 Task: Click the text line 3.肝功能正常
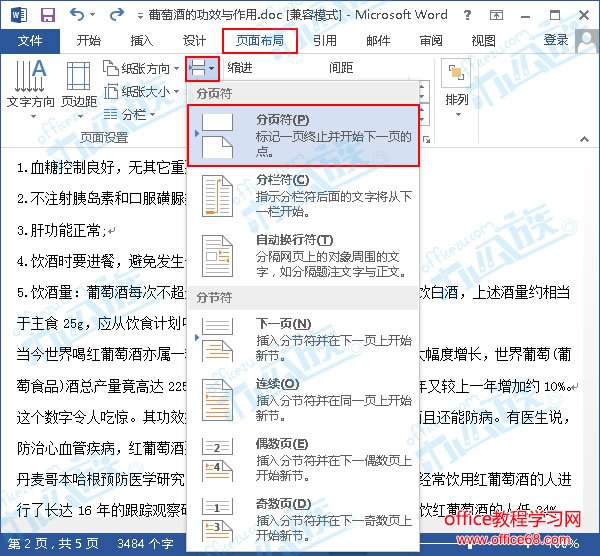click(x=62, y=230)
